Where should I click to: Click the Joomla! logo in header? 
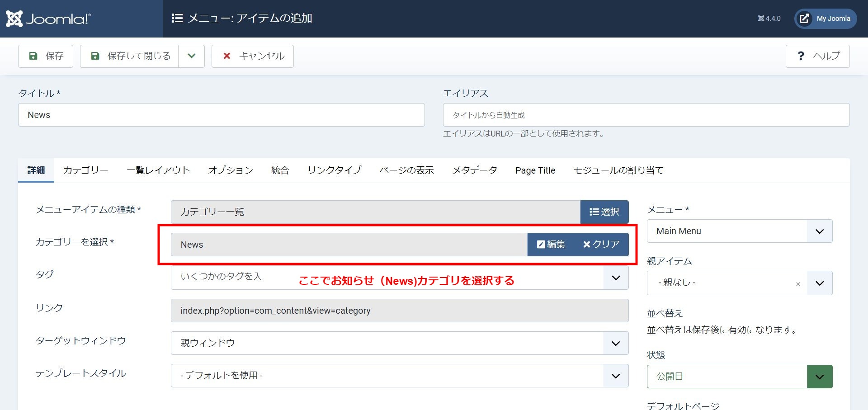[48, 19]
